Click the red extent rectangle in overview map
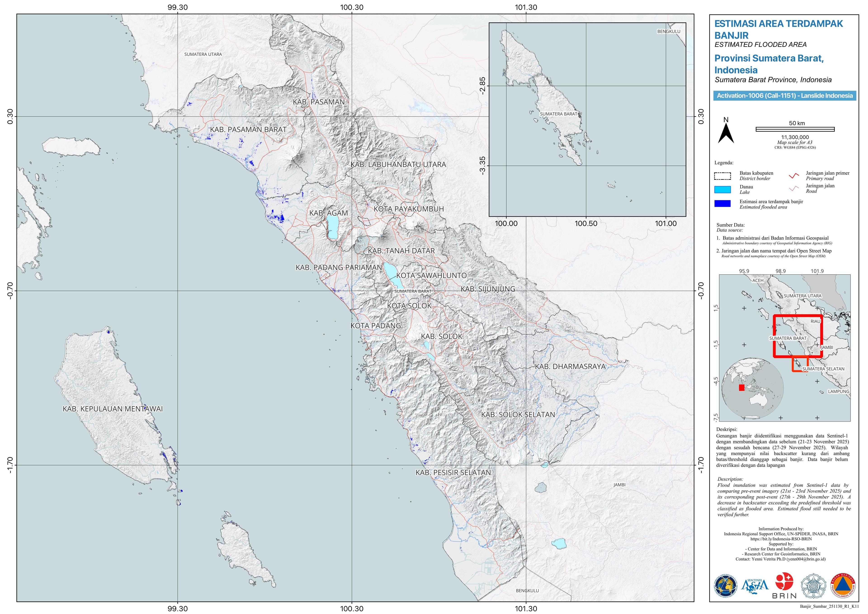This screenshot has height=614, width=868. point(797,316)
